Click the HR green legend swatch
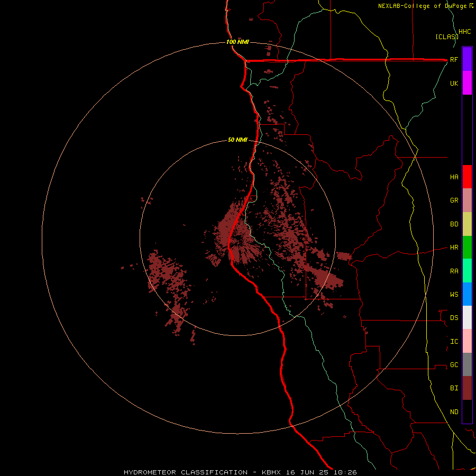This screenshot has height=476, width=476. pos(467,248)
